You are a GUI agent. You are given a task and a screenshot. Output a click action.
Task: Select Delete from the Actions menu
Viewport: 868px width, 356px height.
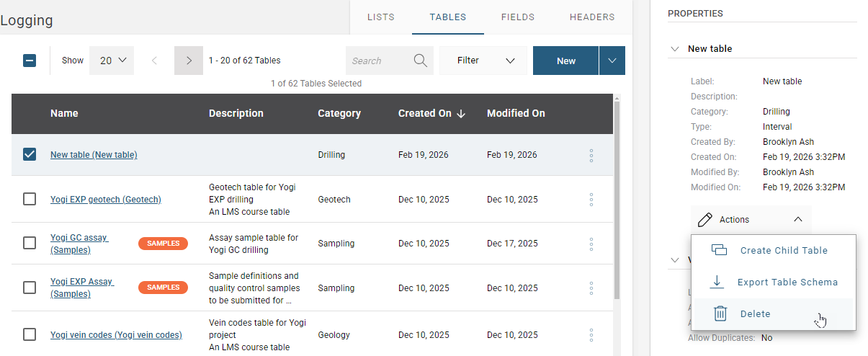point(755,314)
